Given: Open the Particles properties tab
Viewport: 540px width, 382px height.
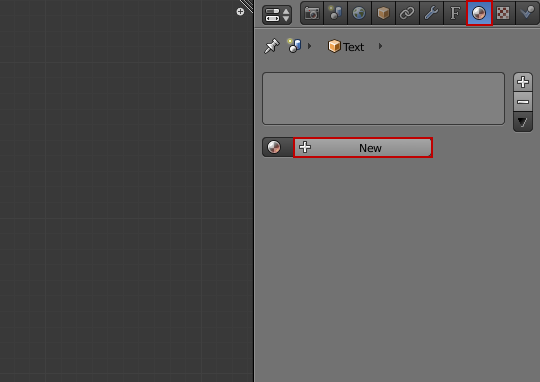Looking at the screenshot, I should tap(527, 13).
